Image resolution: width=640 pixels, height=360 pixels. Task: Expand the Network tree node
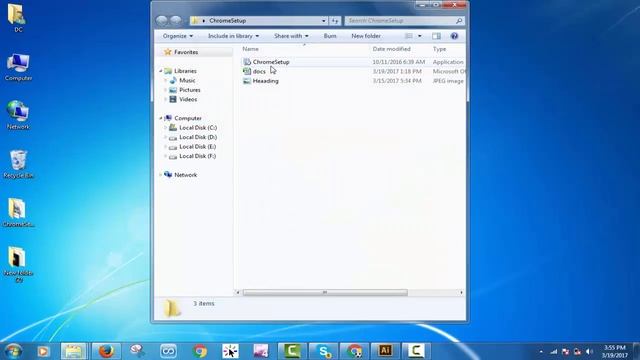pyautogui.click(x=160, y=175)
